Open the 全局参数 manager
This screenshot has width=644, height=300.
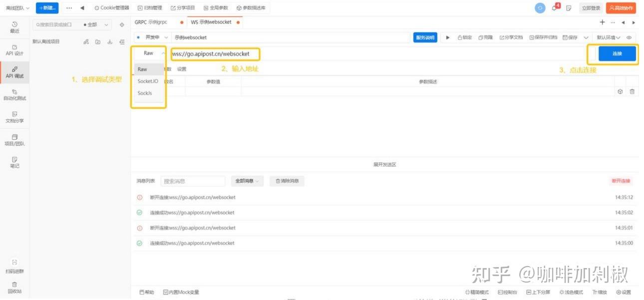tap(216, 7)
